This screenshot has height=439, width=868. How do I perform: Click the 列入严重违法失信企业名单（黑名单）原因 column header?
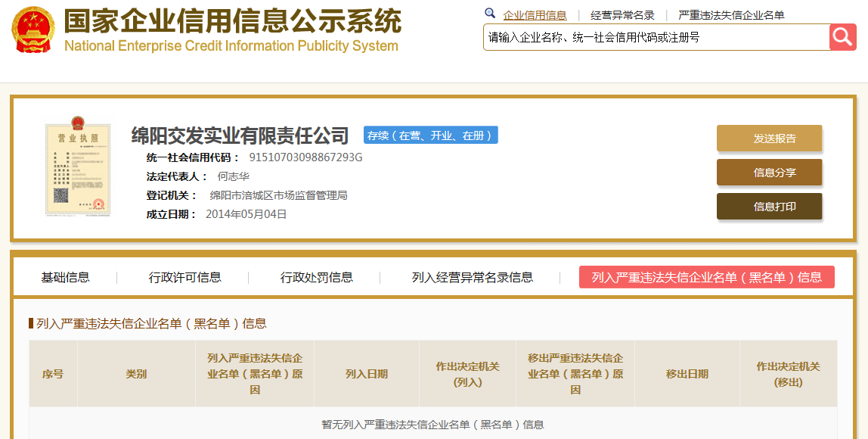(x=255, y=374)
